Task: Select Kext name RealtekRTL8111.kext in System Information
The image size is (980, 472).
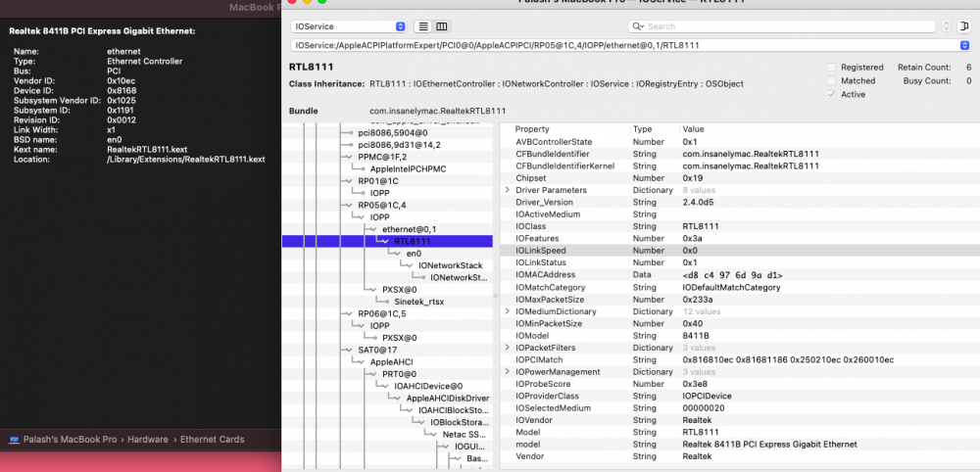Action: click(148, 150)
